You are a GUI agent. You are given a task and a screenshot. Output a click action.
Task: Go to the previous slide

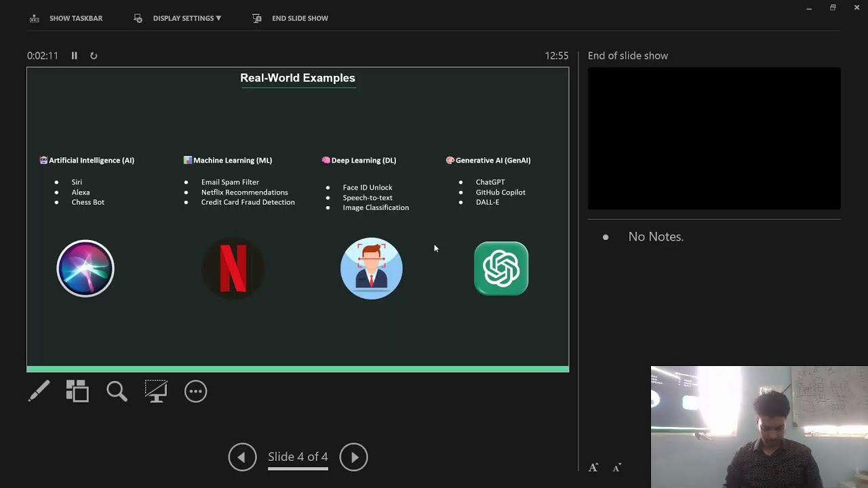pyautogui.click(x=242, y=457)
